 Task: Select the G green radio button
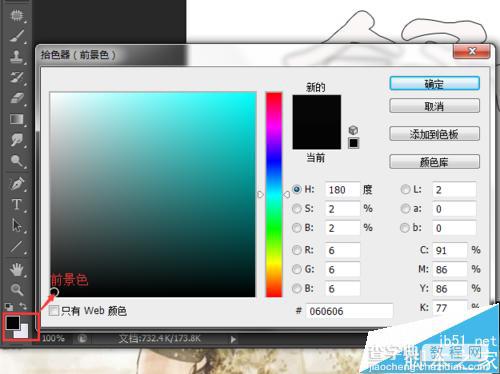pyautogui.click(x=297, y=269)
